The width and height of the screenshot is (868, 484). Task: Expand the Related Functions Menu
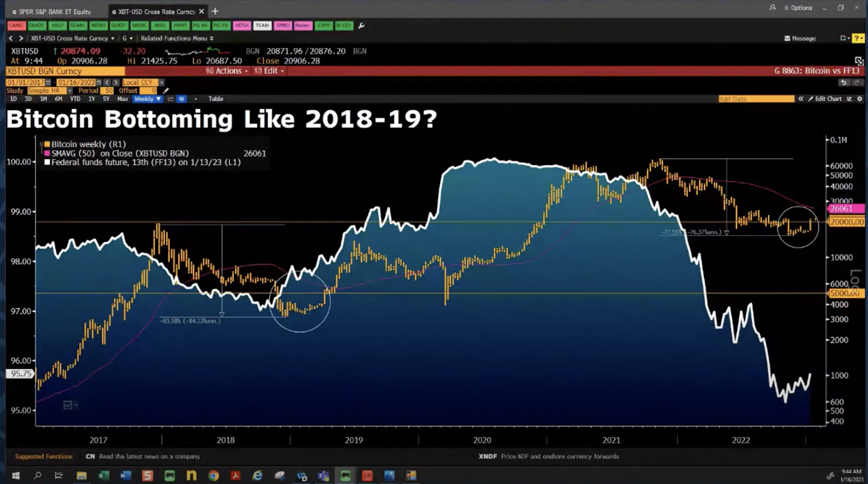(177, 38)
